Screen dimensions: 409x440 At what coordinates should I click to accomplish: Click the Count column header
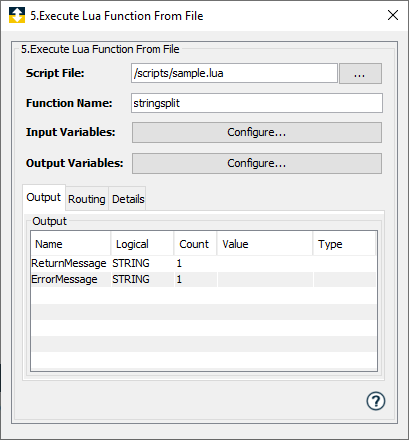click(x=195, y=244)
